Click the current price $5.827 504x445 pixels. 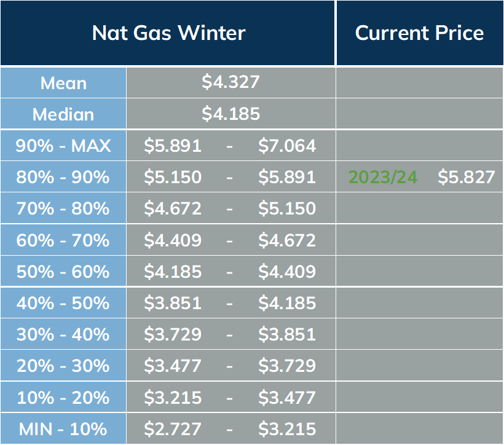tap(466, 177)
